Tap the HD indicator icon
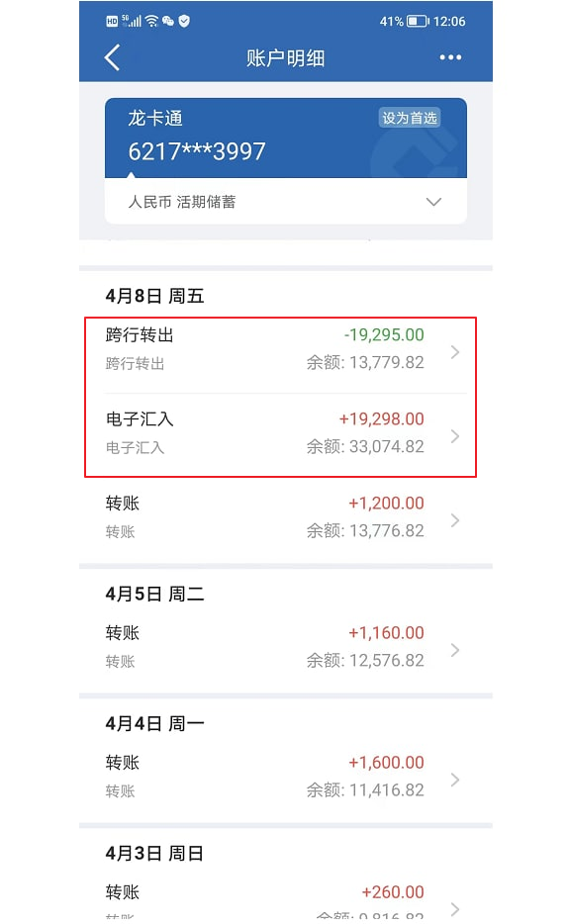 pyautogui.click(x=112, y=22)
